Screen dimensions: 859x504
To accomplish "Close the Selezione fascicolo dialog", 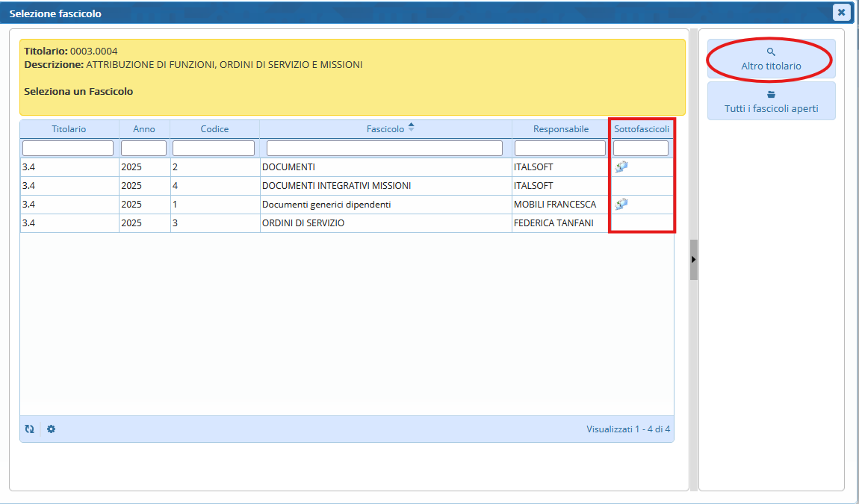I will [841, 13].
